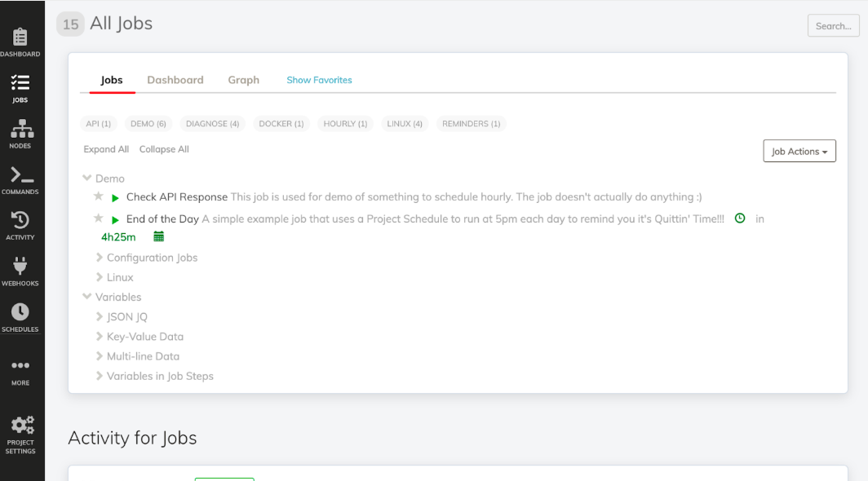Expand the JSON JQ group

tap(126, 316)
